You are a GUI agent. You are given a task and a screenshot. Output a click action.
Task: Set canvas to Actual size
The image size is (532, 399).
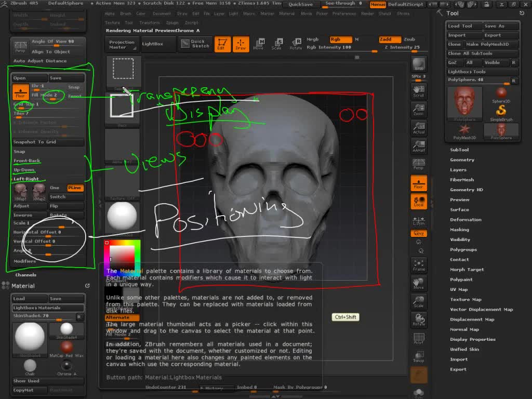[x=419, y=128]
